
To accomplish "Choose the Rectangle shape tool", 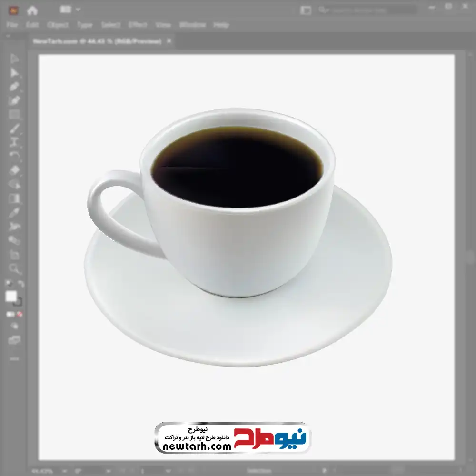I will click(14, 114).
